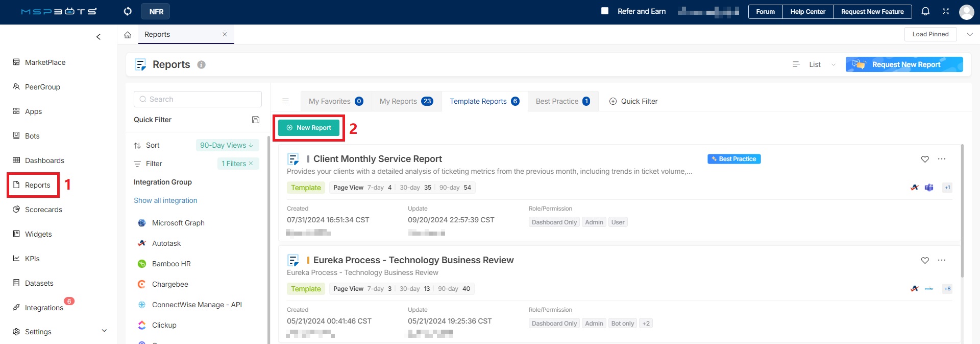Click the Search input field
Image resolution: width=980 pixels, height=344 pixels.
(198, 99)
